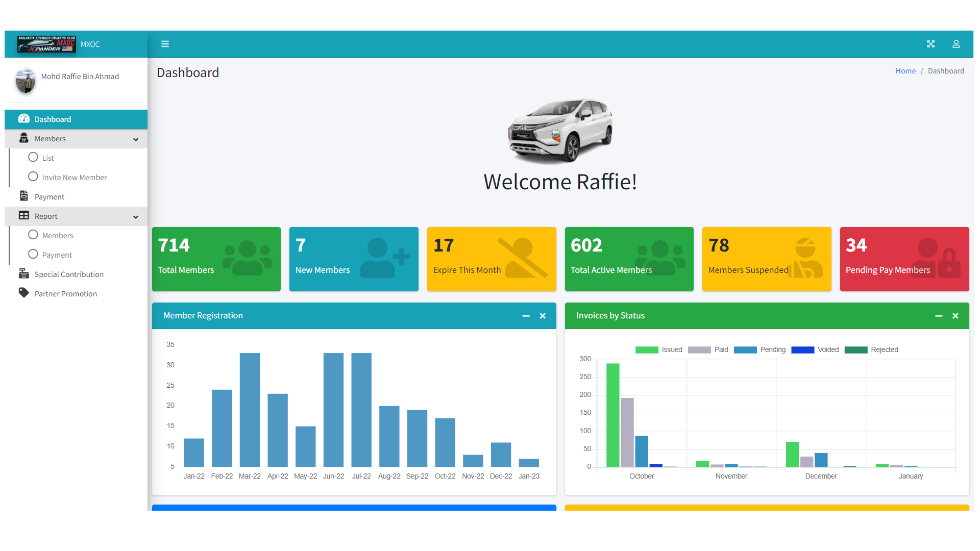This screenshot has height=551, width=980.
Task: Click the fullscreen expand icon
Action: pos(930,44)
